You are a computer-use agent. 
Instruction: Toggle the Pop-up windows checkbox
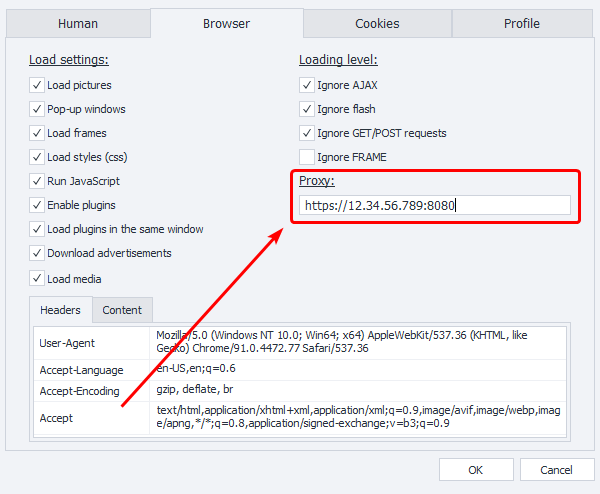(x=37, y=109)
